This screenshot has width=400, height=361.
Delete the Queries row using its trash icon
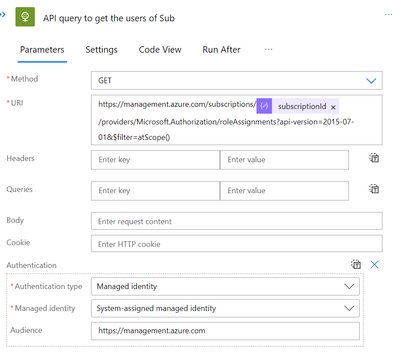click(x=374, y=189)
